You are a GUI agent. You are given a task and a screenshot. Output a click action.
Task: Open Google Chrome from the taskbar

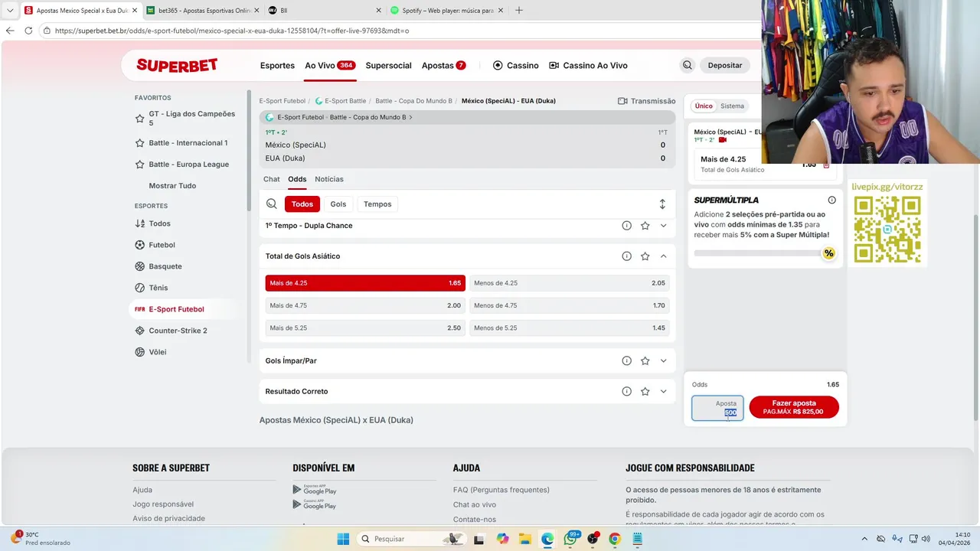tap(615, 539)
